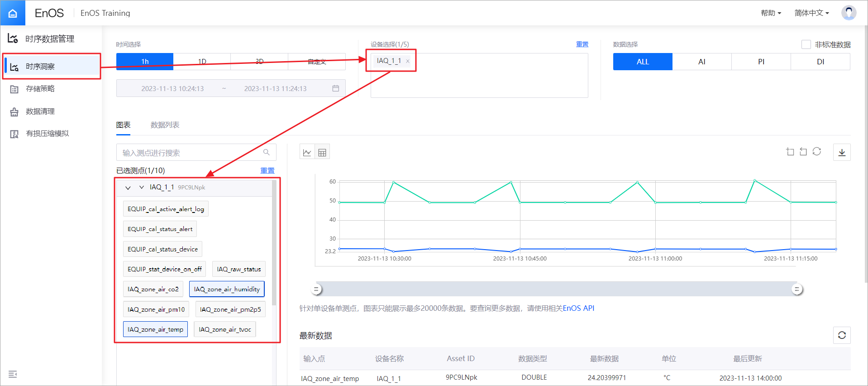The width and height of the screenshot is (868, 386).
Task: Open the 帮助 dropdown menu
Action: 771,13
